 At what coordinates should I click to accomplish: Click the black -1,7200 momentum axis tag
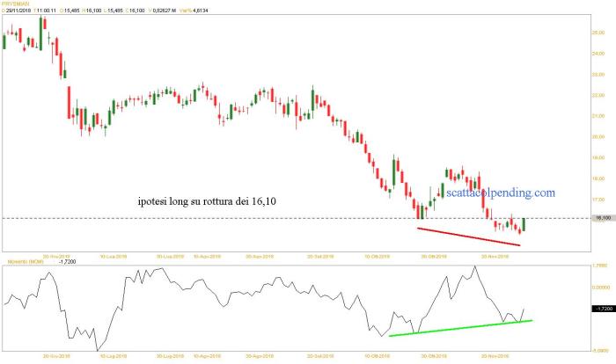603,309
